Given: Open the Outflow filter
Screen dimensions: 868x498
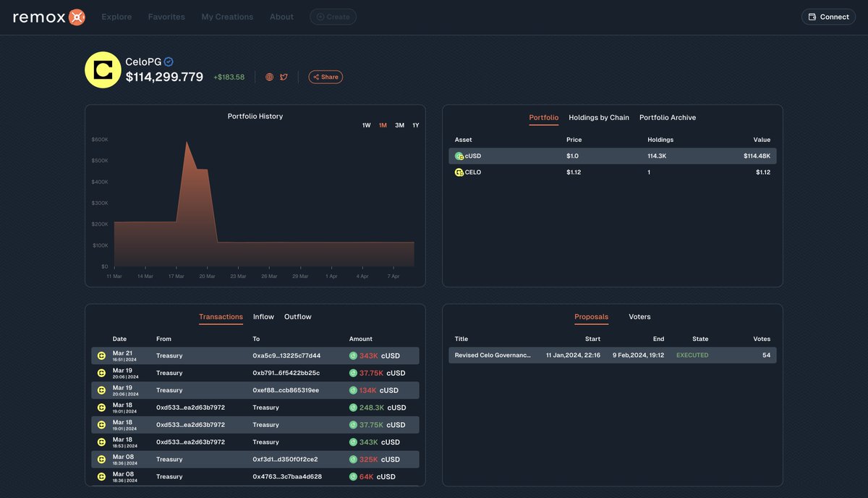Looking at the screenshot, I should coord(297,316).
